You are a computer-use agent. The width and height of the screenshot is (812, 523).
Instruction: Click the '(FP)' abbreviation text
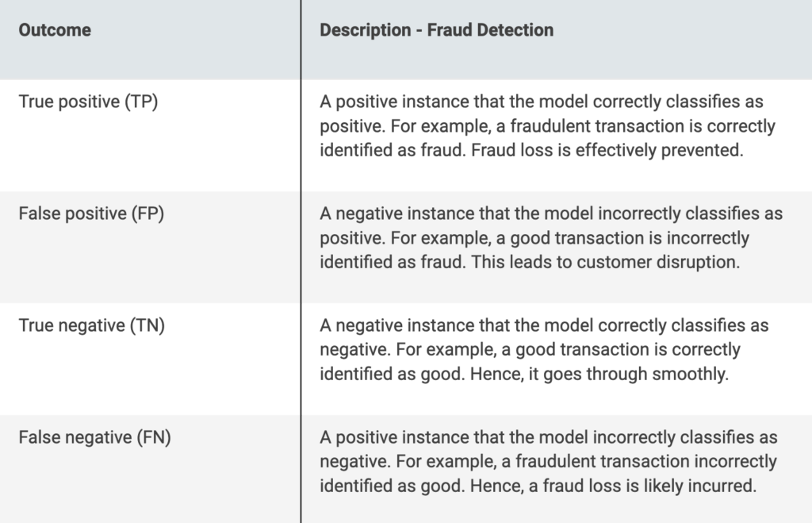[147, 213]
